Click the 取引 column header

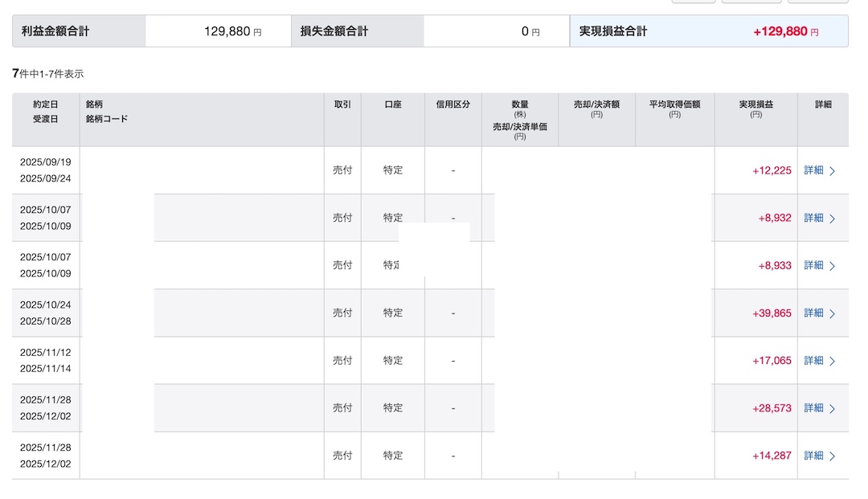pyautogui.click(x=342, y=104)
